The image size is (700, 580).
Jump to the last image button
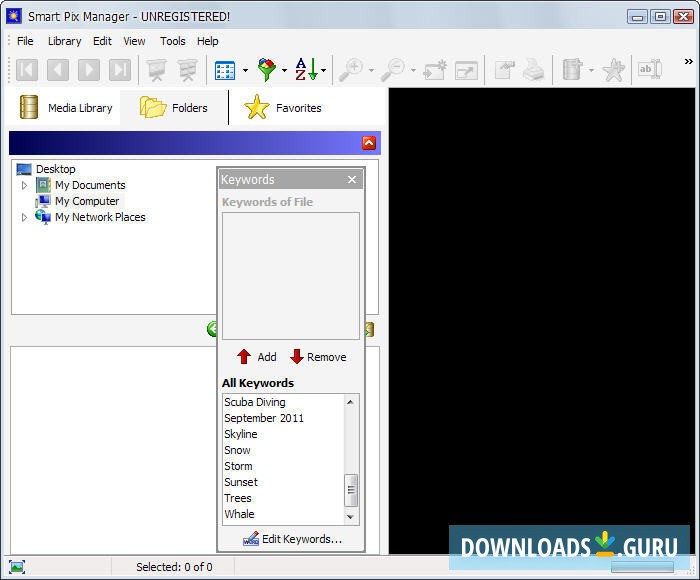click(120, 70)
